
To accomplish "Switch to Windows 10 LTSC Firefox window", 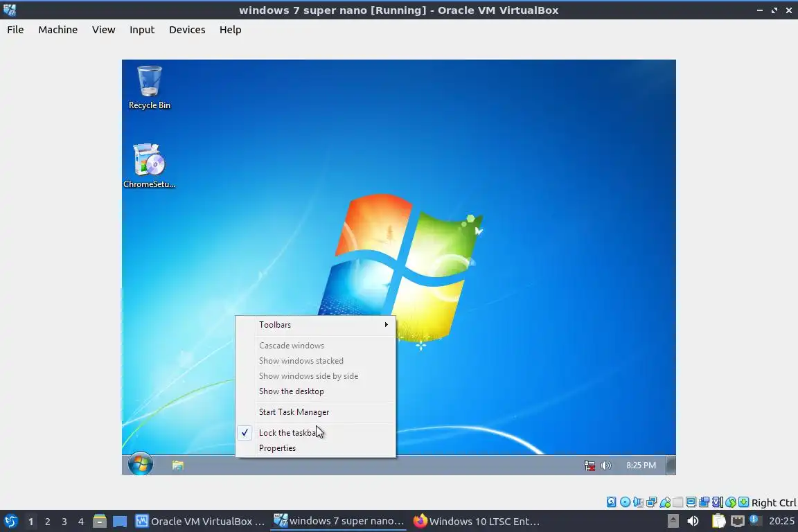I will pos(477,522).
